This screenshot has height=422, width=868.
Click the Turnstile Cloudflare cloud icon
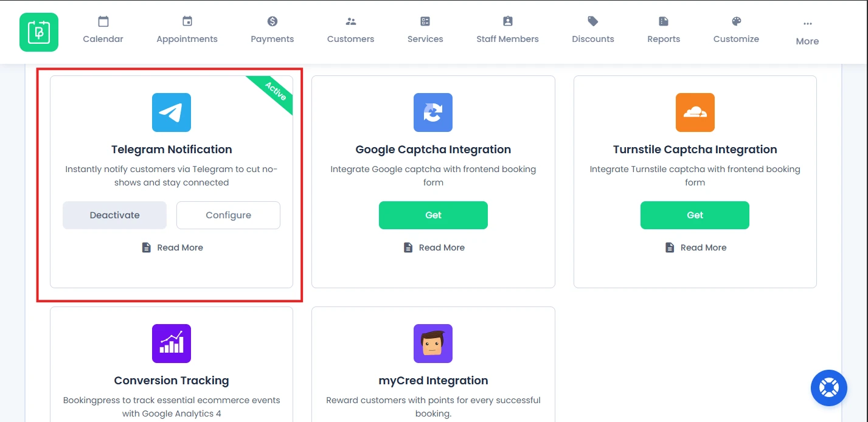[695, 112]
